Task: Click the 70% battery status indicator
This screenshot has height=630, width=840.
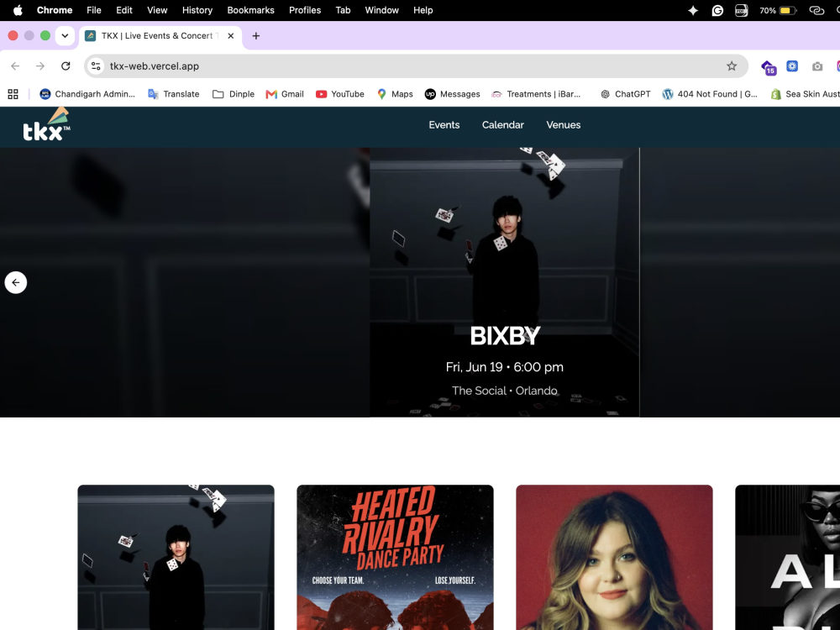Action: pyautogui.click(x=778, y=10)
